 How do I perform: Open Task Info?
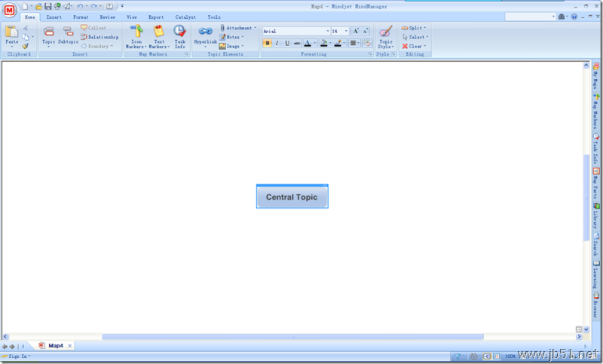pyautogui.click(x=179, y=36)
